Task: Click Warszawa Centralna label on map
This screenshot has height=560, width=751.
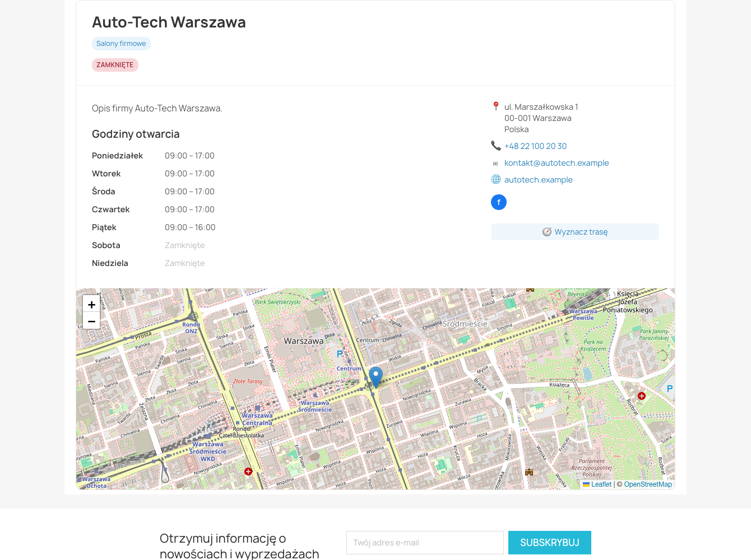Action: coord(257,419)
